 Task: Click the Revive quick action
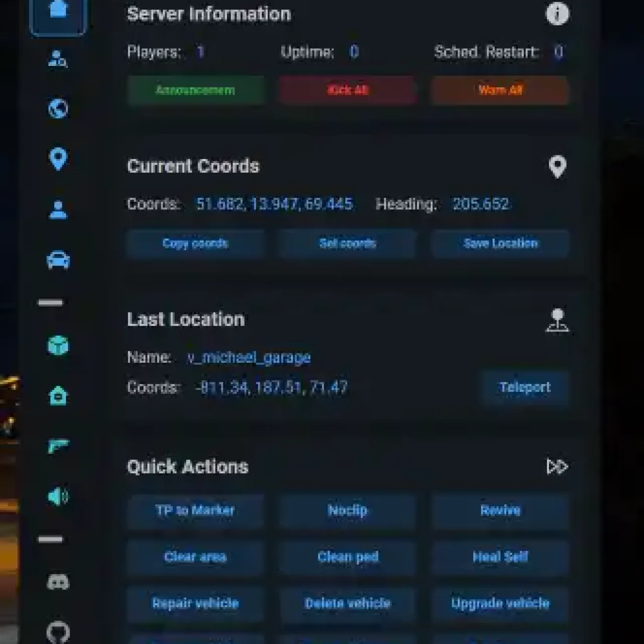[501, 510]
